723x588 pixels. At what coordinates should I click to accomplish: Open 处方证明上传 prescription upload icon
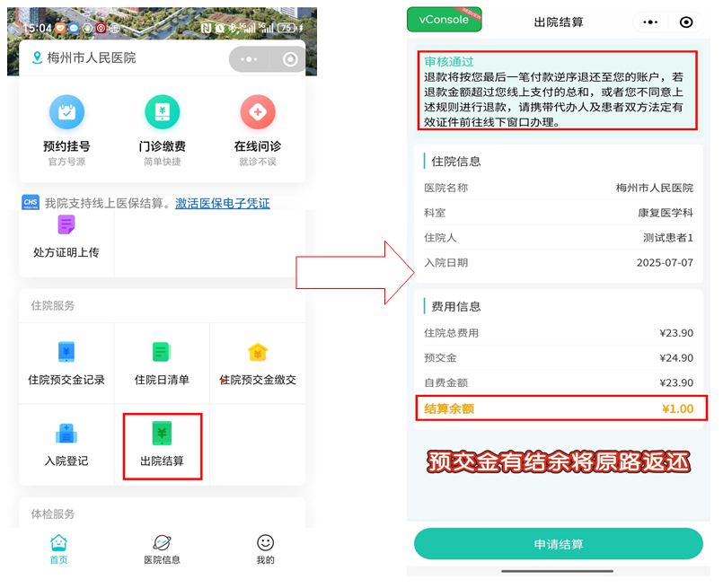66,226
